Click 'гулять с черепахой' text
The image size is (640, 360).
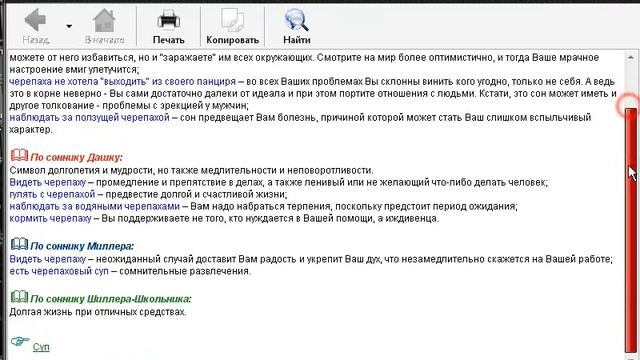click(x=52, y=194)
